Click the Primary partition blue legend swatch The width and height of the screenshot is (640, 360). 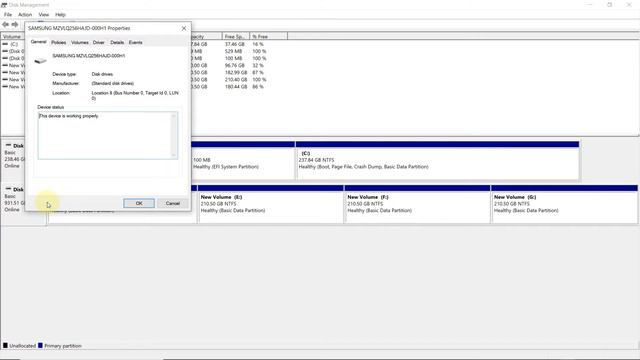[x=40, y=346]
